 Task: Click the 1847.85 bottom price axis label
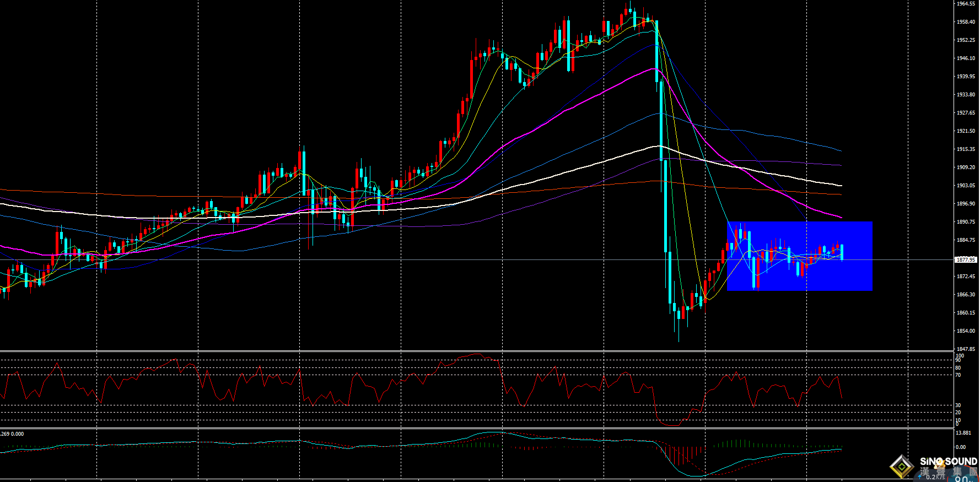click(966, 349)
